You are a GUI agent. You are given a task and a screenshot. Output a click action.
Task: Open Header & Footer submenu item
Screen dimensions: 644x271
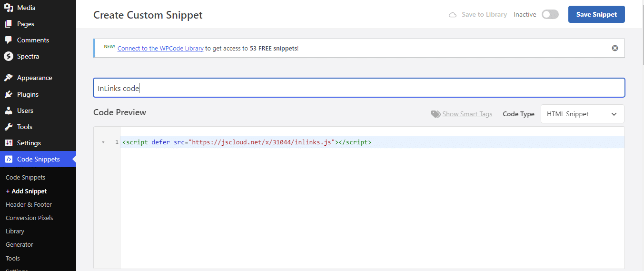[x=29, y=204]
